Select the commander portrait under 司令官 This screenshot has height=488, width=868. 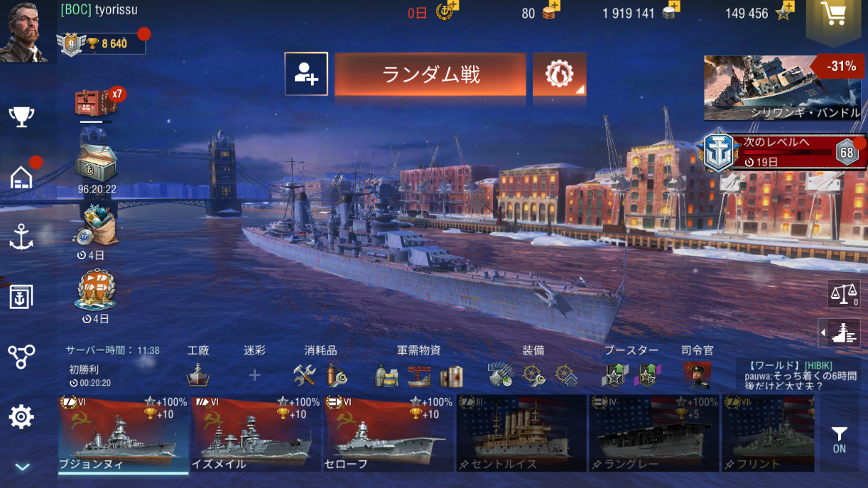[697, 375]
